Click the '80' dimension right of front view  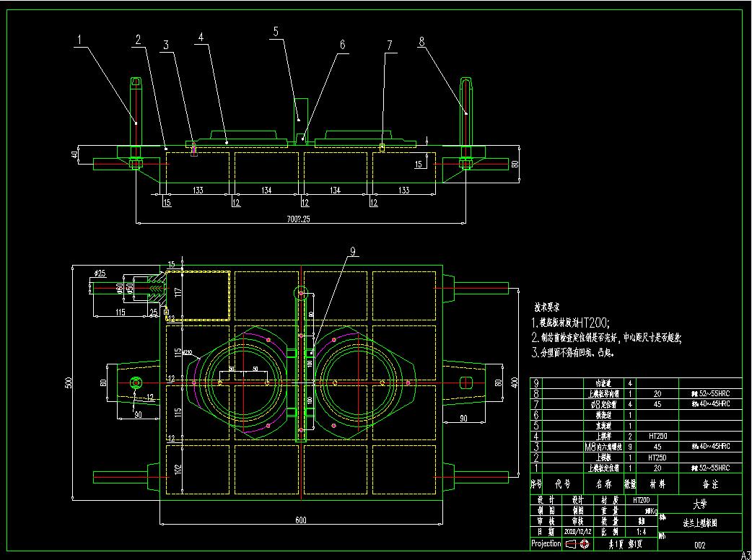[x=515, y=164]
